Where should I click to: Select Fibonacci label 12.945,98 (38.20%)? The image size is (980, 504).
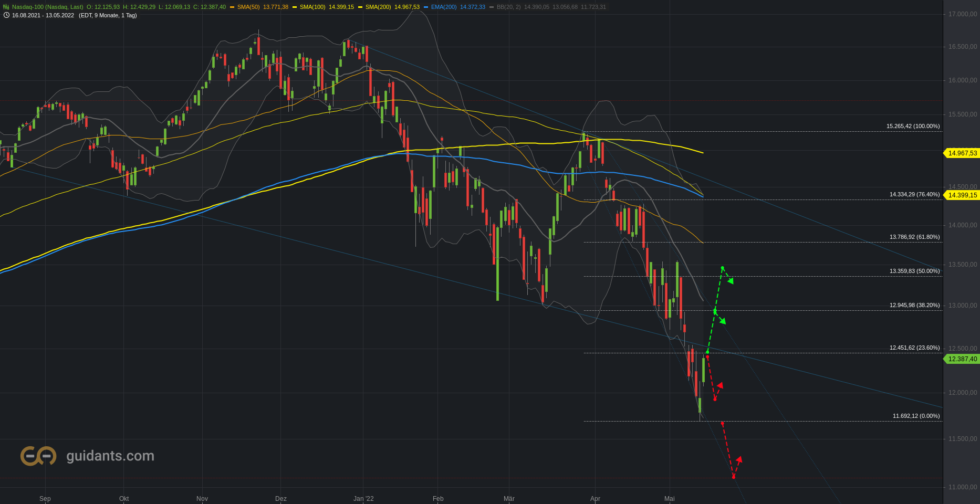click(915, 305)
